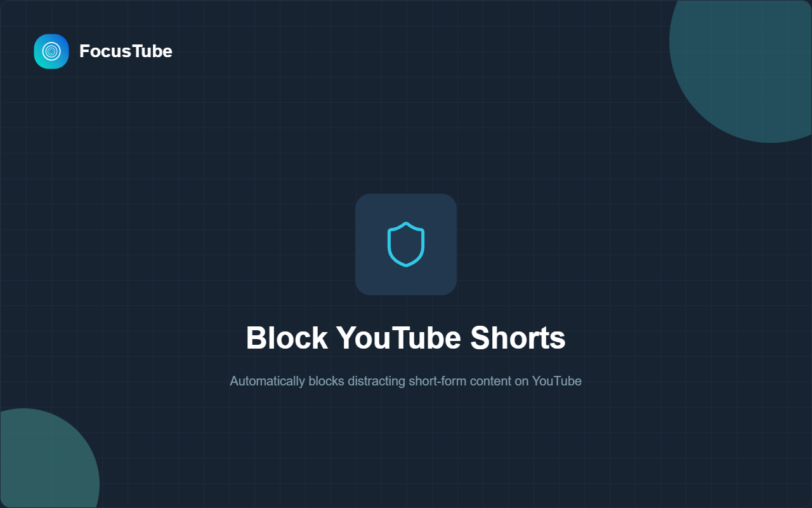The image size is (812, 508).
Task: Click the word "blocks" in the subtitle
Action: click(326, 381)
